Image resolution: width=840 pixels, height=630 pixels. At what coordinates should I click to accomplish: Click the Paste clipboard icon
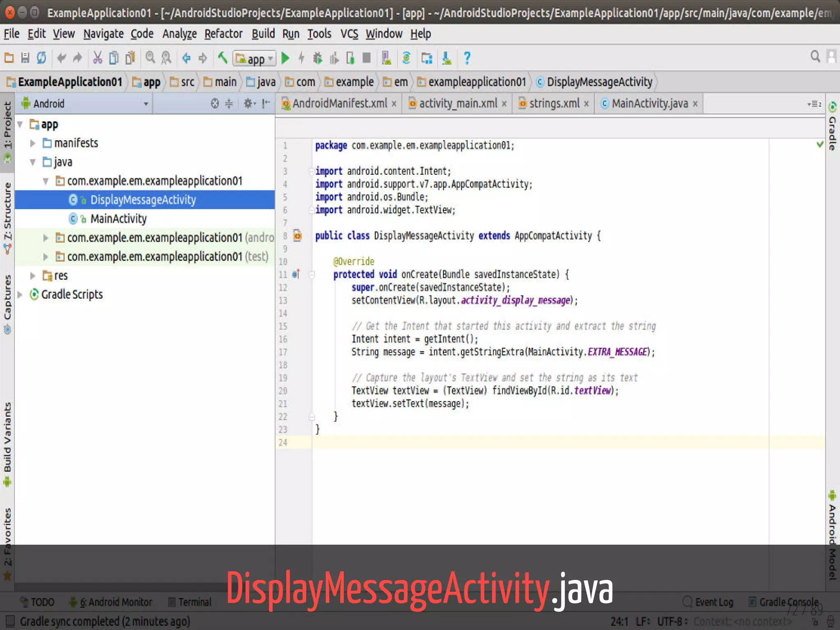click(x=130, y=58)
